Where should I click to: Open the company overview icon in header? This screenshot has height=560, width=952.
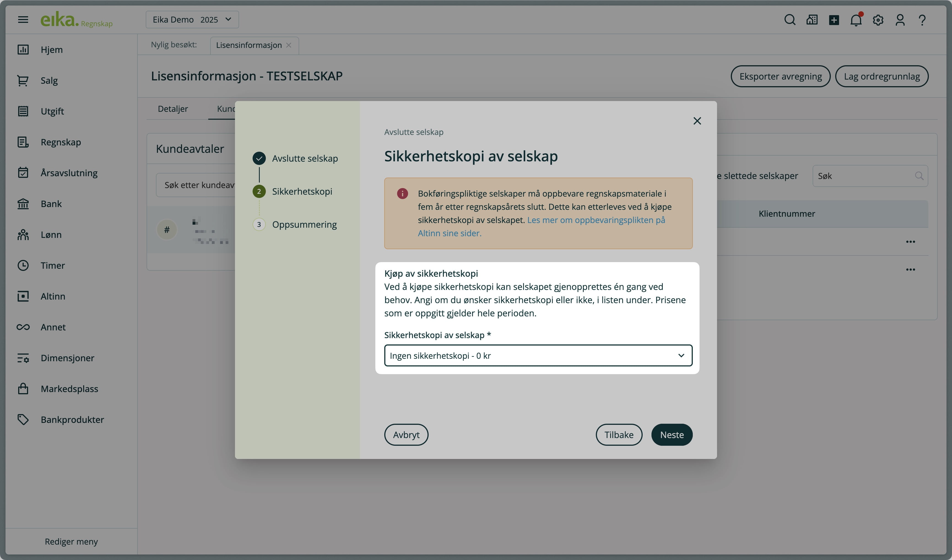(x=812, y=20)
